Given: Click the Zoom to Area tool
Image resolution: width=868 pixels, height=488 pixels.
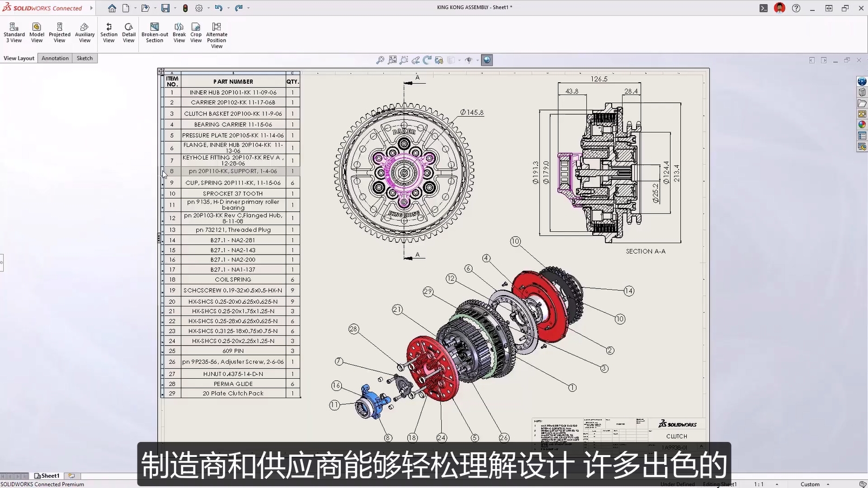Looking at the screenshot, I should coord(392,60).
